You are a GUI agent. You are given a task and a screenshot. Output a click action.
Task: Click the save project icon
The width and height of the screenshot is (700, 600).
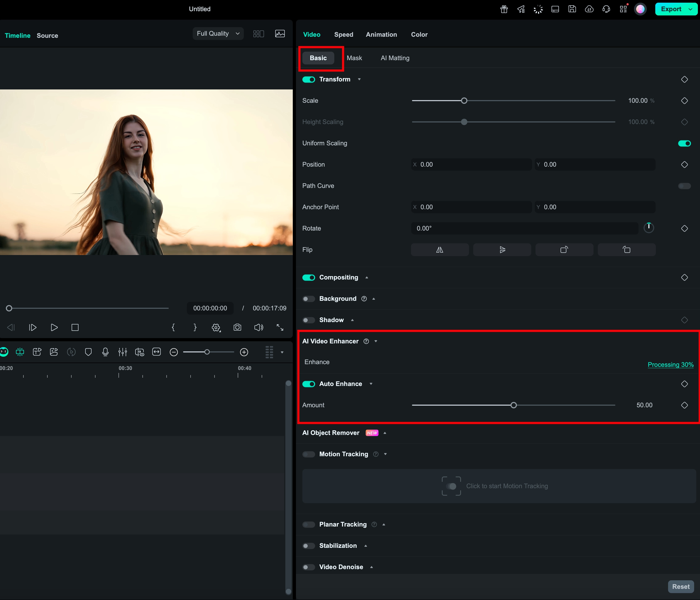click(572, 9)
